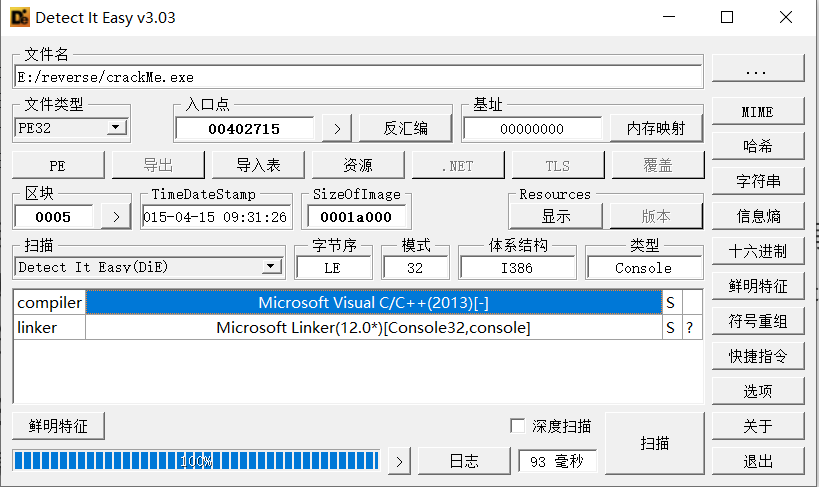Click the ? button on linker row
The image size is (819, 487).
pyautogui.click(x=691, y=328)
